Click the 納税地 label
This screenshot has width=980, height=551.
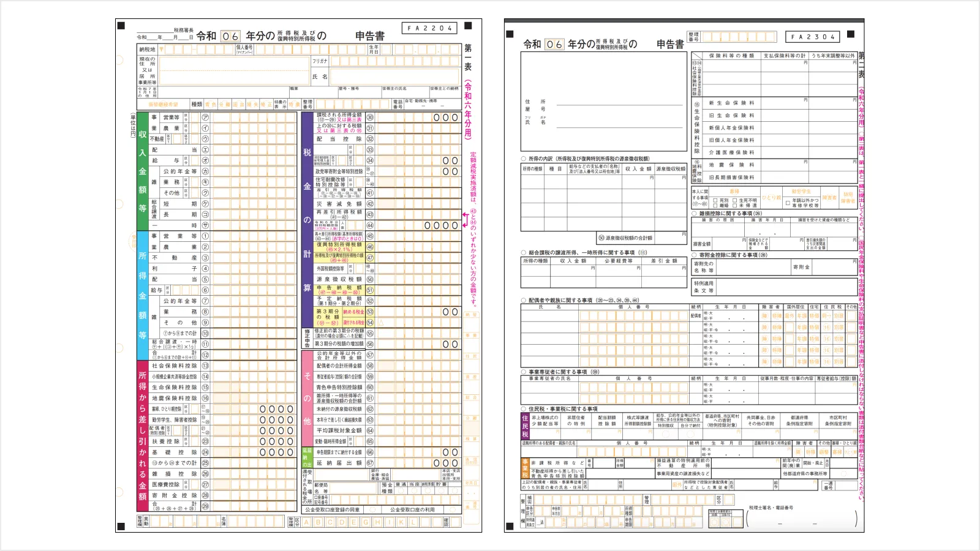[x=147, y=50]
